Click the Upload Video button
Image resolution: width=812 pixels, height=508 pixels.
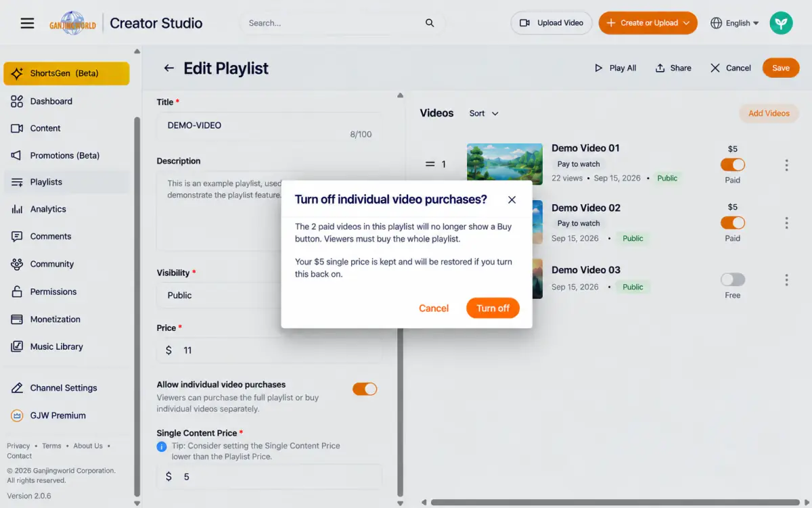tap(551, 23)
